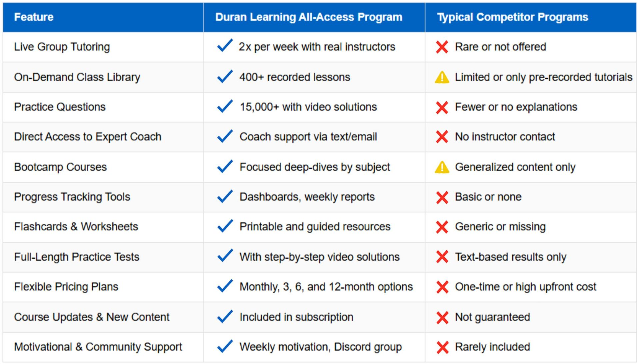The width and height of the screenshot is (640, 364).
Task: Click the 400+ recorded lessons text
Action: (295, 77)
